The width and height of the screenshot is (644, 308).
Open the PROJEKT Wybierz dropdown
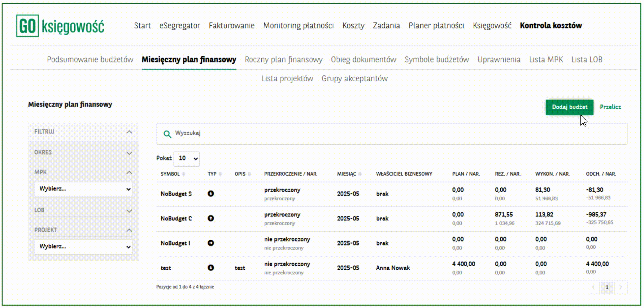pyautogui.click(x=83, y=247)
